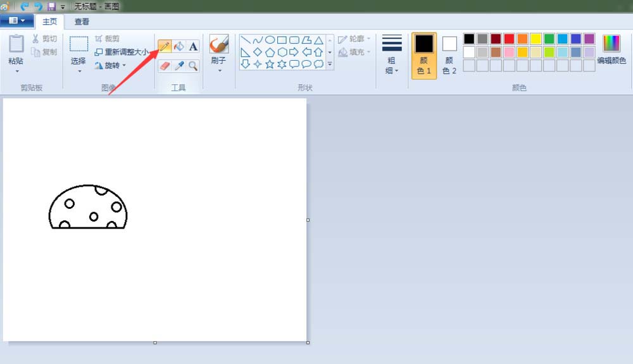
Task: Choose the Down arrow shape
Action: [246, 64]
